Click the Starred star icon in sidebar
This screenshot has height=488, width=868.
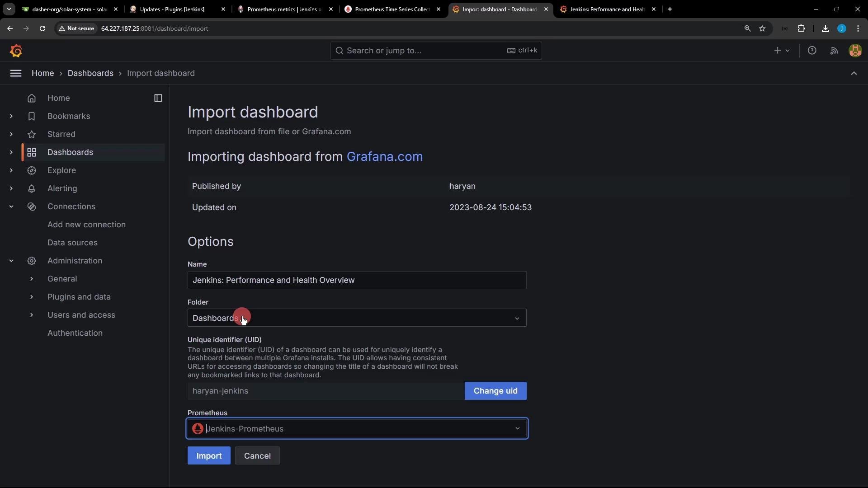click(x=32, y=134)
